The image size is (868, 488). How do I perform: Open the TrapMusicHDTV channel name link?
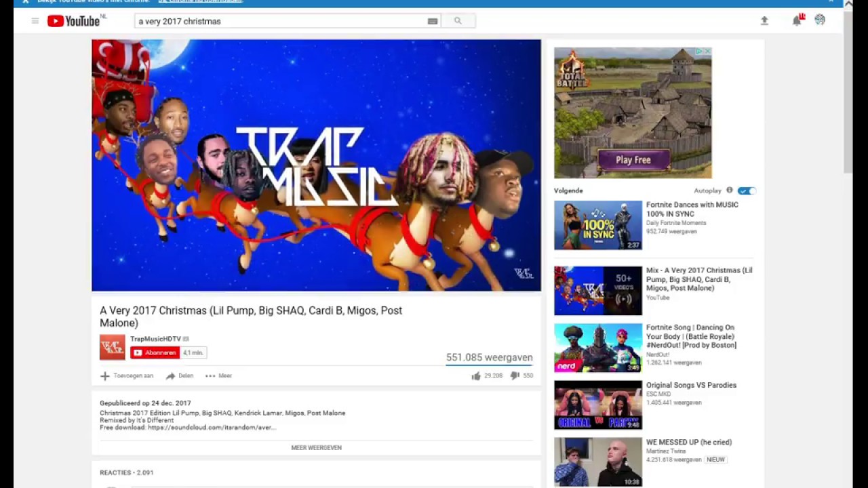(155, 339)
